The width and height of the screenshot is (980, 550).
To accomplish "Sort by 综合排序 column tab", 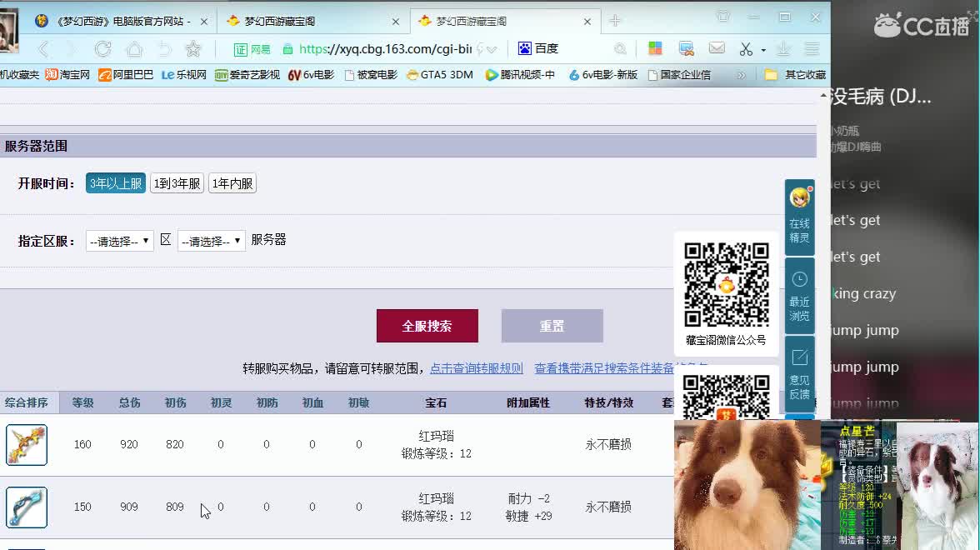I will click(x=27, y=402).
